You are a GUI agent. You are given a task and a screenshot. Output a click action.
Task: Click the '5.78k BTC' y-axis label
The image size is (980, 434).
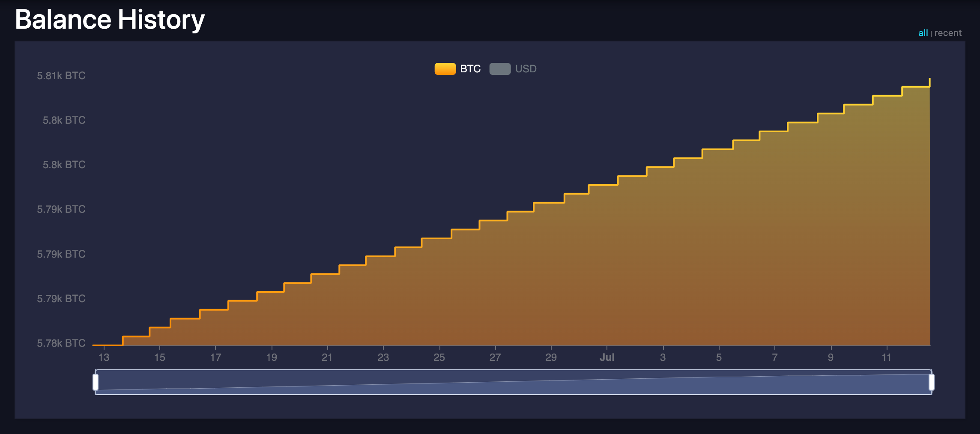click(61, 343)
